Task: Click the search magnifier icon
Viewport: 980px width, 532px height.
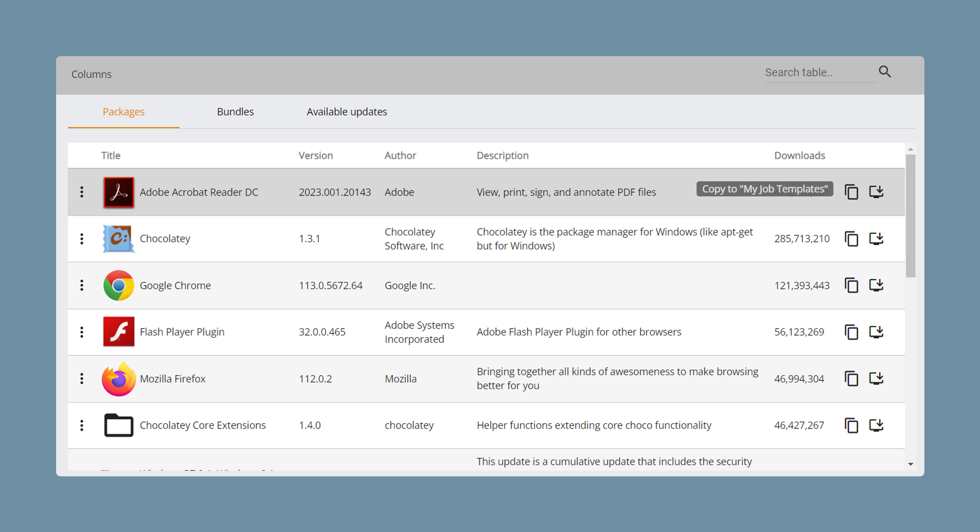Action: [x=885, y=72]
